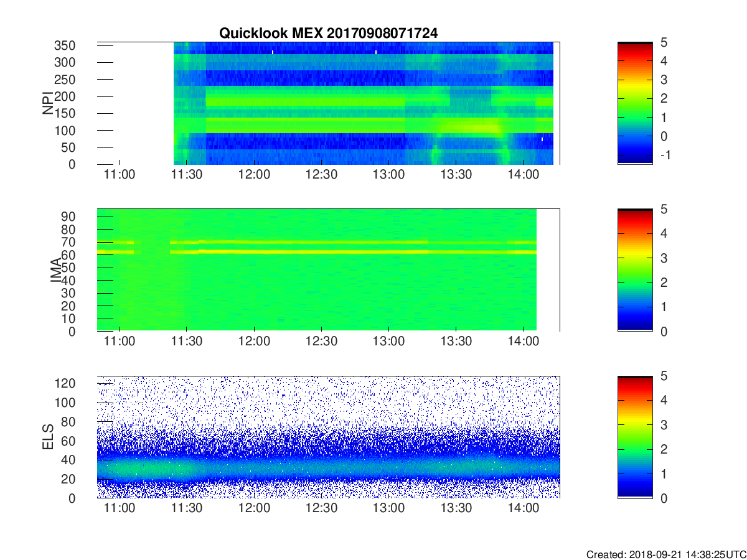Click the Created 2018-09-21 timestamp text
The height and width of the screenshot is (560, 747).
point(666,554)
